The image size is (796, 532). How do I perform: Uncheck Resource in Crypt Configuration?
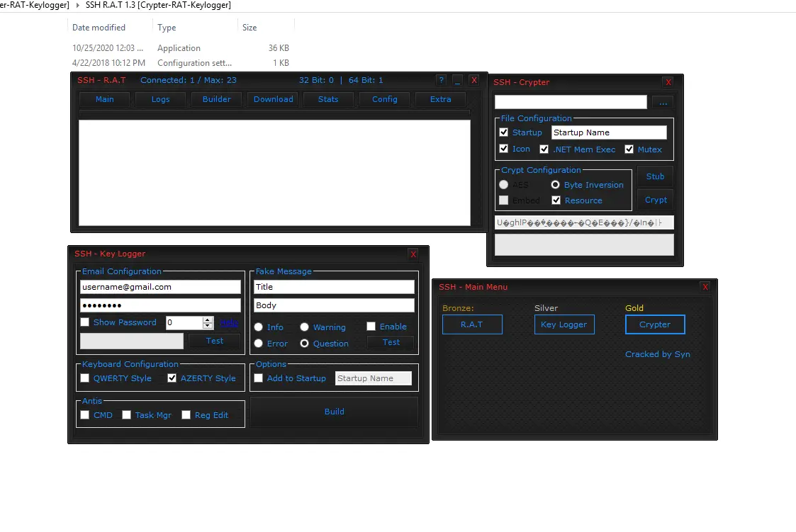(x=558, y=200)
